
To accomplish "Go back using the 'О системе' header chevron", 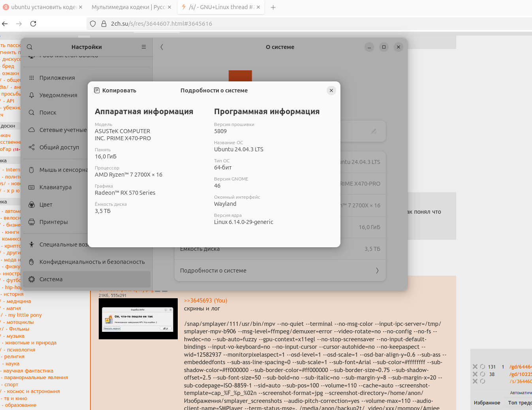I will (162, 47).
